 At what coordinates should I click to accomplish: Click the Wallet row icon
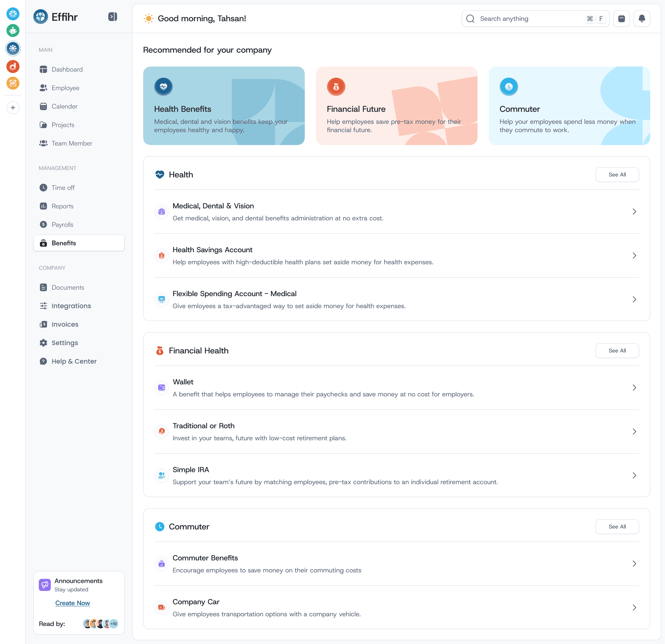coord(161,388)
